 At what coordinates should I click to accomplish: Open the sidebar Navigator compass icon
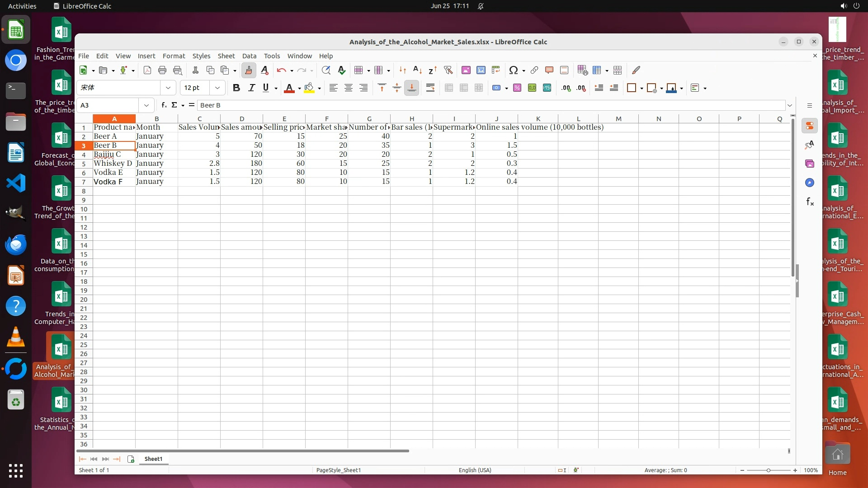tap(809, 183)
